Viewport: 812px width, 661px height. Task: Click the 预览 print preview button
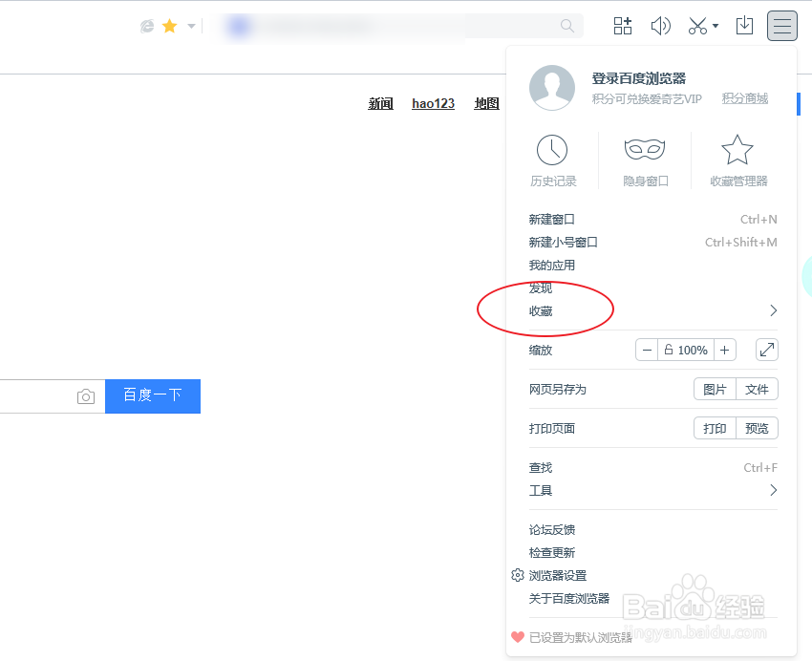tap(758, 429)
